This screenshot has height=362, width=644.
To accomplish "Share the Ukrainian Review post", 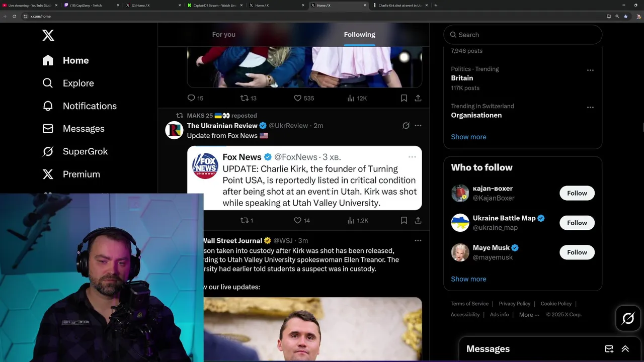I will 418,220.
